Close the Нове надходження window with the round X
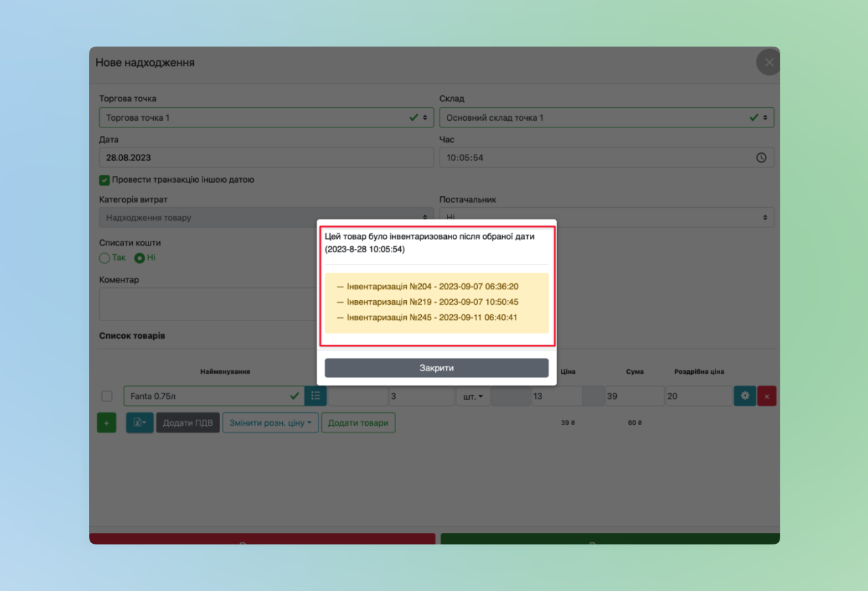The width and height of the screenshot is (868, 591). point(768,63)
